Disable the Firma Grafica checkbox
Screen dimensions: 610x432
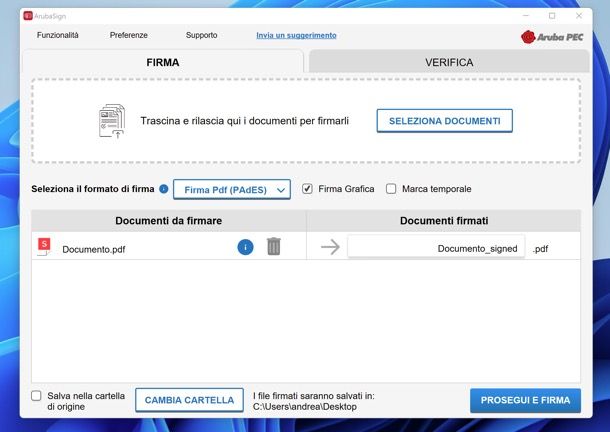pos(307,189)
